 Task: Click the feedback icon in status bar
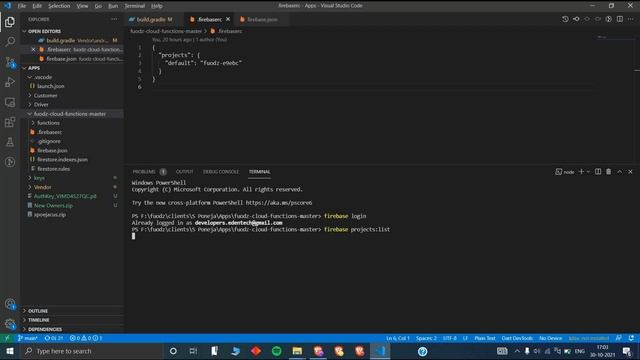pyautogui.click(x=619, y=338)
